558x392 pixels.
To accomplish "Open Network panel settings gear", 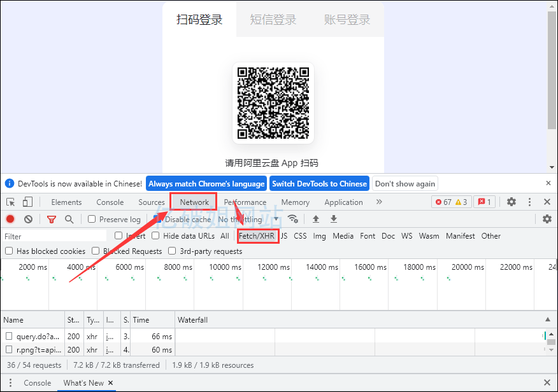I will coord(547,219).
